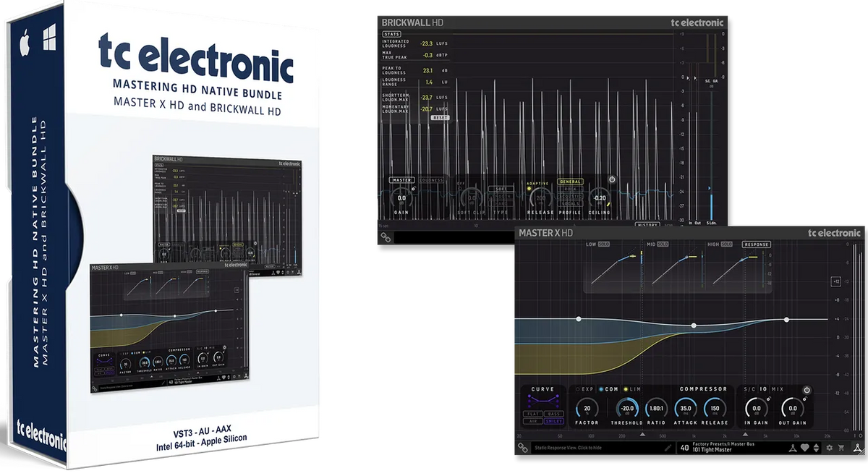Toggle the link icon on the Out Gain knob
Viewport: 868px width, 476px height.
point(804,398)
